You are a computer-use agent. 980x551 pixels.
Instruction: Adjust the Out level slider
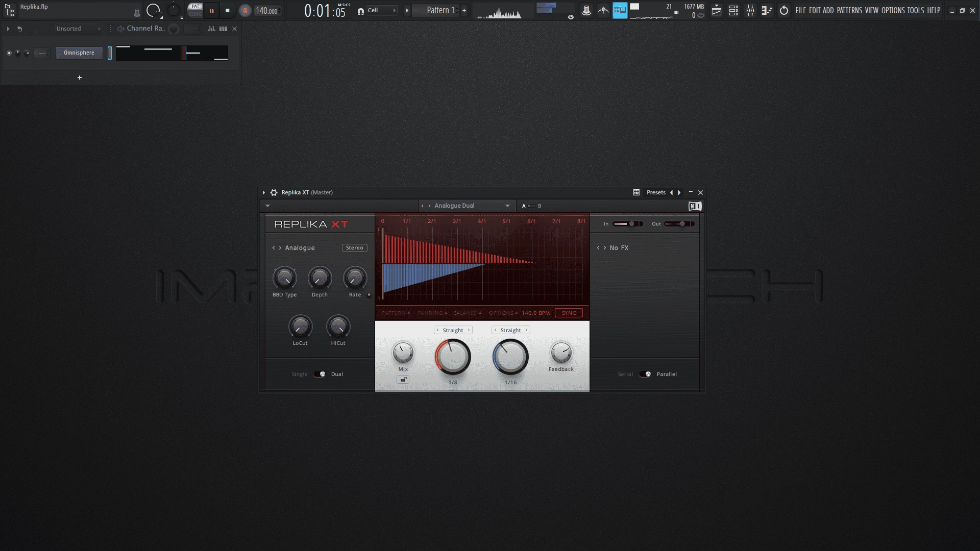[x=679, y=224]
